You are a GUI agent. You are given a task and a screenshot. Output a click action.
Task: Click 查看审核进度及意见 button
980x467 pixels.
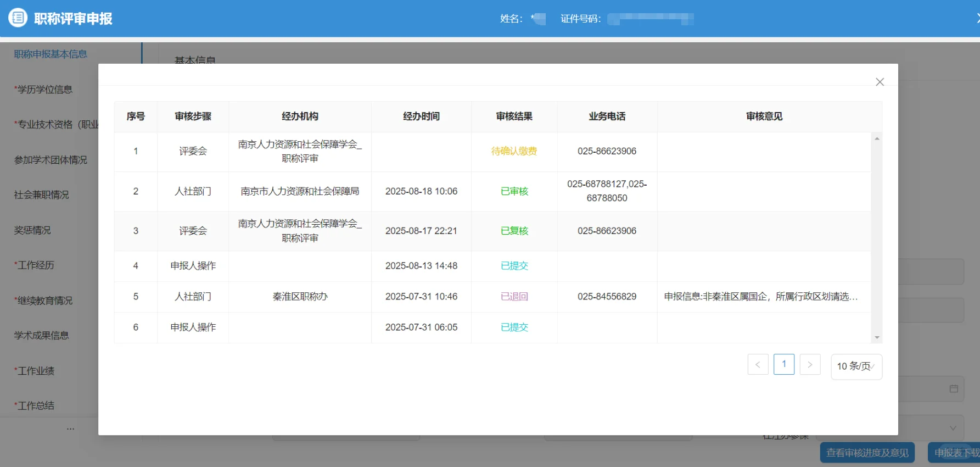point(867,453)
